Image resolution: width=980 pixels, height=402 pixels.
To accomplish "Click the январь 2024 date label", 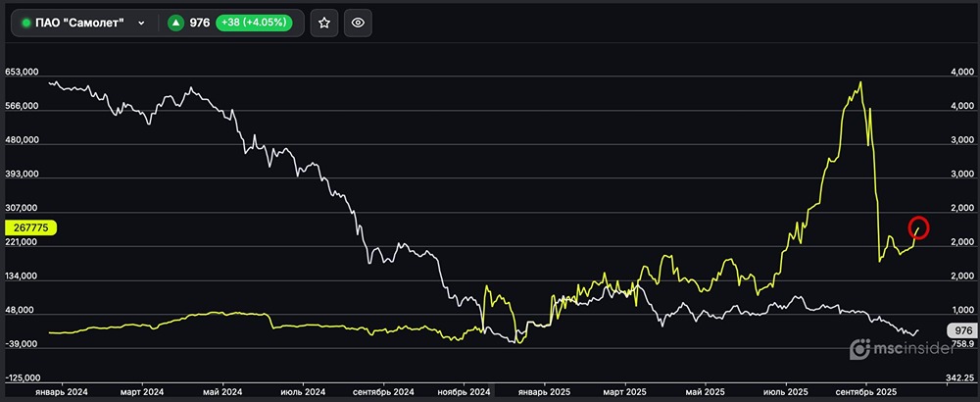I will [63, 389].
